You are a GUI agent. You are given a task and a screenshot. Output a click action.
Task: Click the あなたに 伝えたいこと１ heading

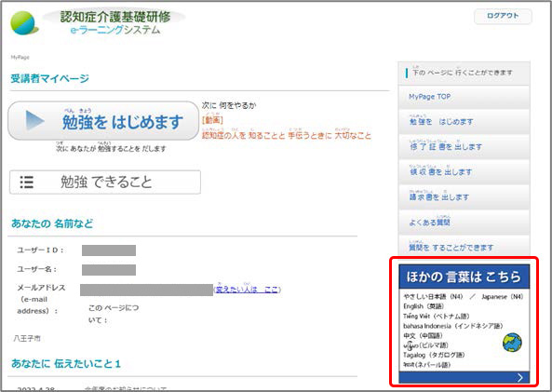[66, 363]
